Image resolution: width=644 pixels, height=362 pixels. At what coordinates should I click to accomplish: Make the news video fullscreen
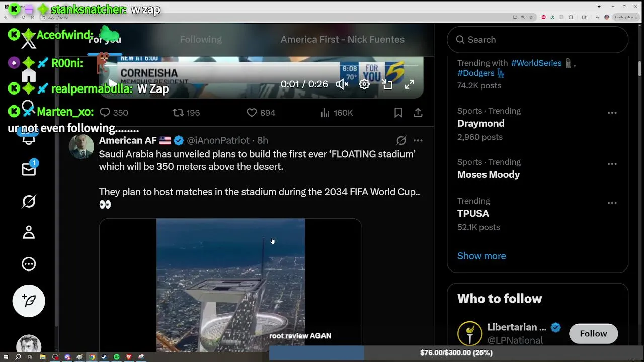(410, 84)
